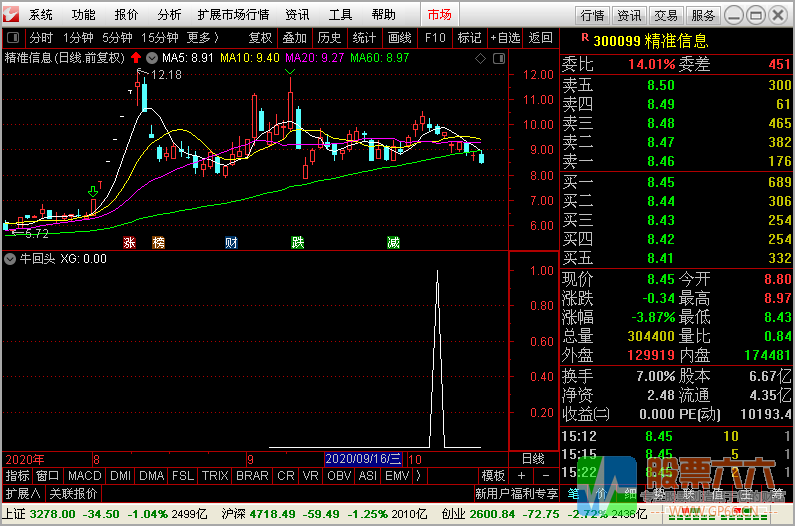Toggle the chart side panel icon
Image resolution: width=795 pixels, height=526 pixels.
tap(499, 59)
